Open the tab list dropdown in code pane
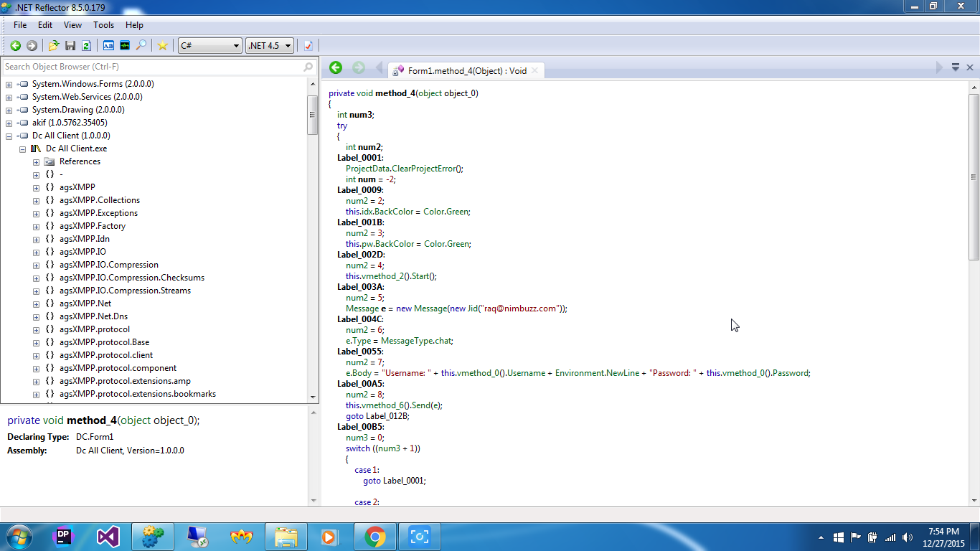 pos(956,67)
